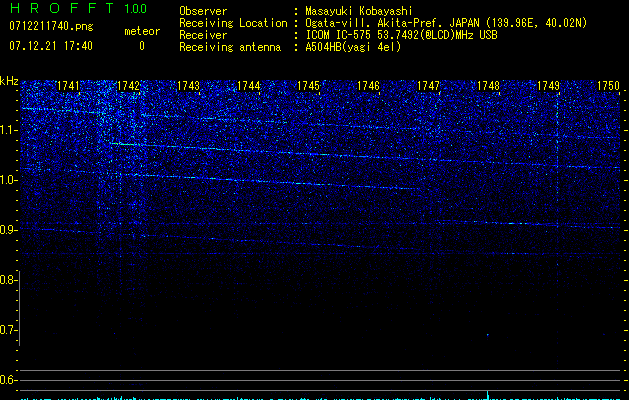Click the signal-level spike below the 1748 marker
629x400 pixels.
[x=488, y=395]
